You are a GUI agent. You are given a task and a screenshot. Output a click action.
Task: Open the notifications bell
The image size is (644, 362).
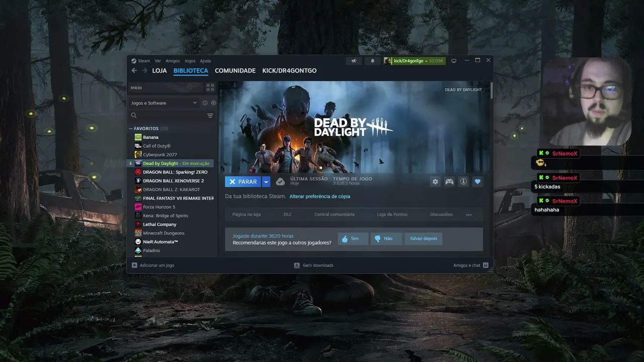click(372, 61)
